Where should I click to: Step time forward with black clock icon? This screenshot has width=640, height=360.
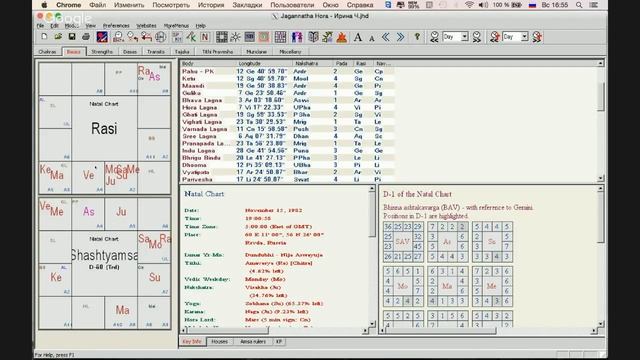(x=477, y=37)
